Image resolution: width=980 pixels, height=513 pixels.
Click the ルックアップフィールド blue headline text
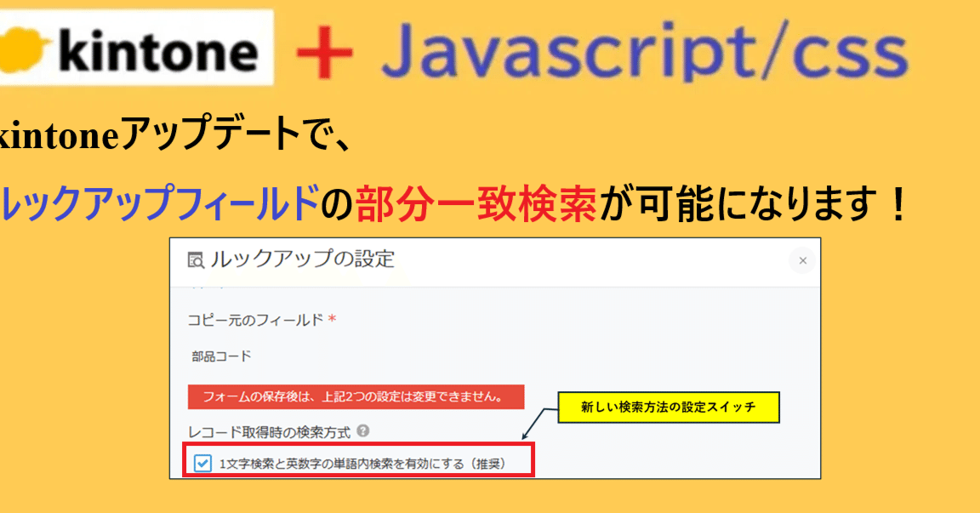coord(160,204)
